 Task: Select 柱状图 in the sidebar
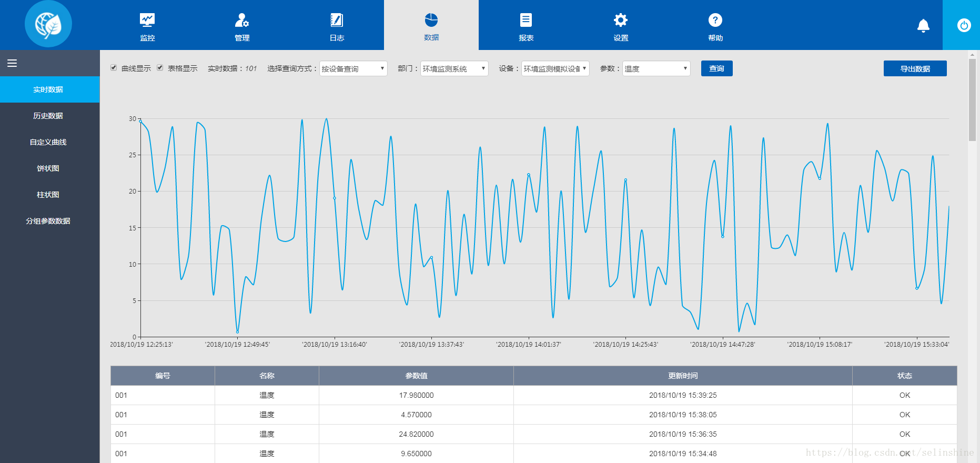click(x=49, y=195)
